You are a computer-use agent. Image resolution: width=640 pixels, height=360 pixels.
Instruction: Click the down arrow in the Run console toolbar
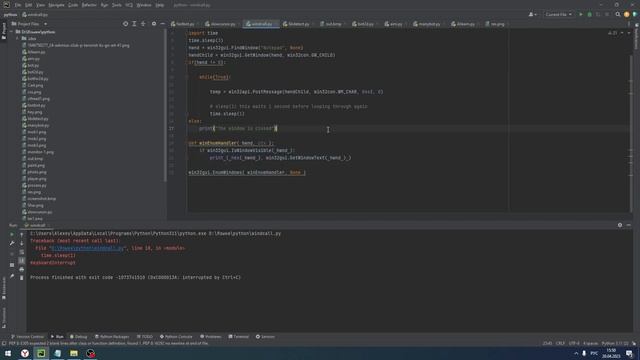click(22, 243)
